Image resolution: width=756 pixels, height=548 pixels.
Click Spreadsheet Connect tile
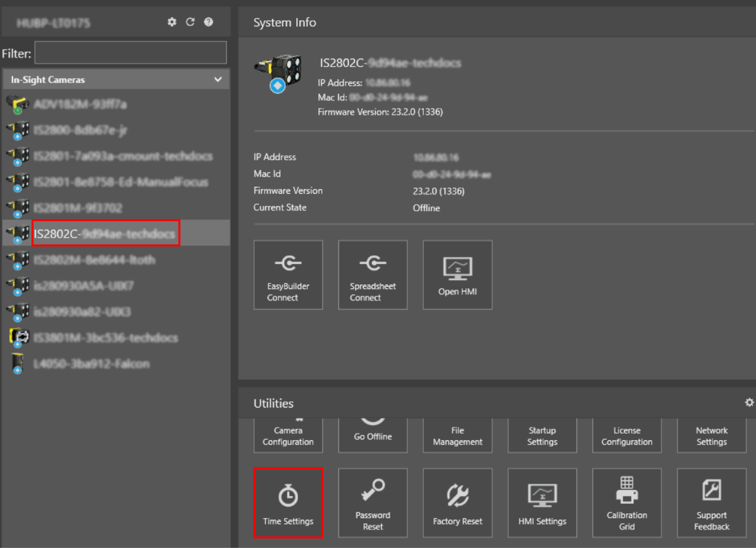(x=373, y=275)
